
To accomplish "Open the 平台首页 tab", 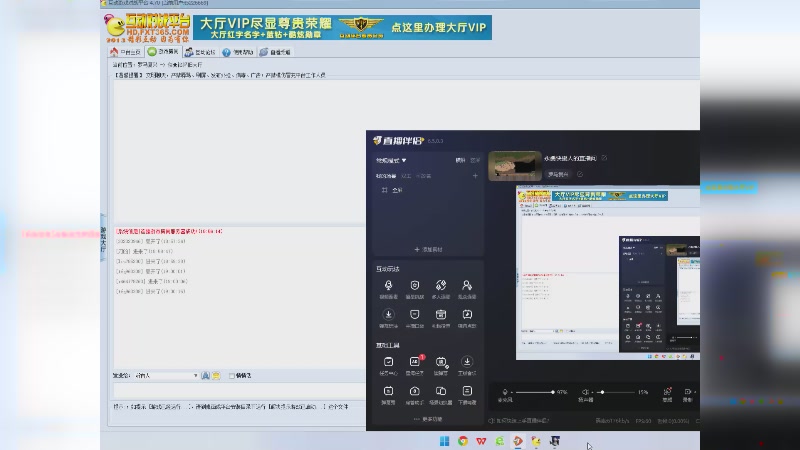I will (126, 52).
